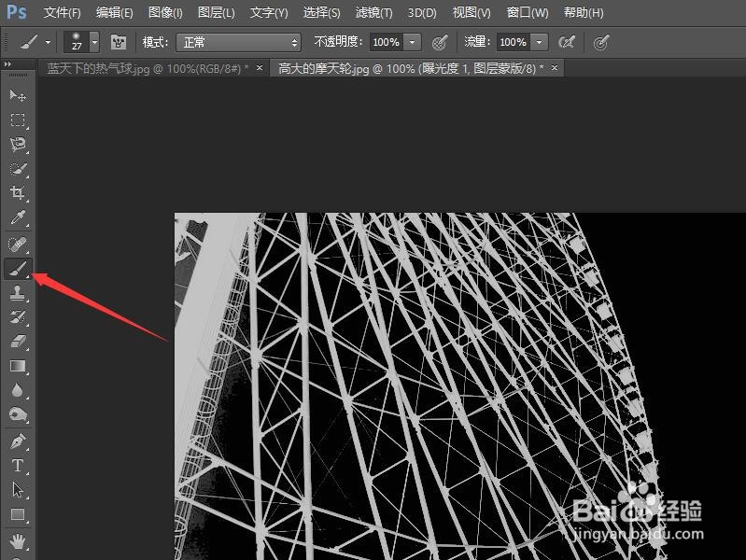This screenshot has width=746, height=560.
Task: Open the flow slider dropdown arrow
Action: [x=539, y=42]
